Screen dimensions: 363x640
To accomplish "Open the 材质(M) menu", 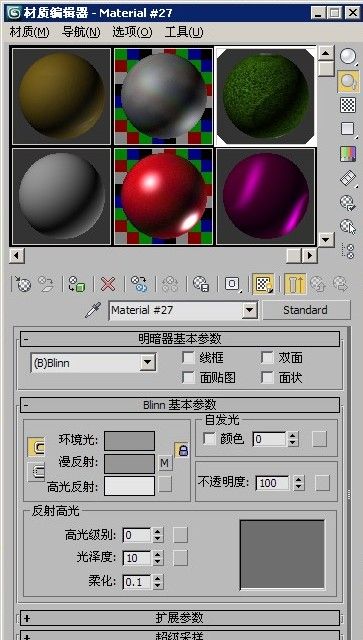I will [x=29, y=32].
